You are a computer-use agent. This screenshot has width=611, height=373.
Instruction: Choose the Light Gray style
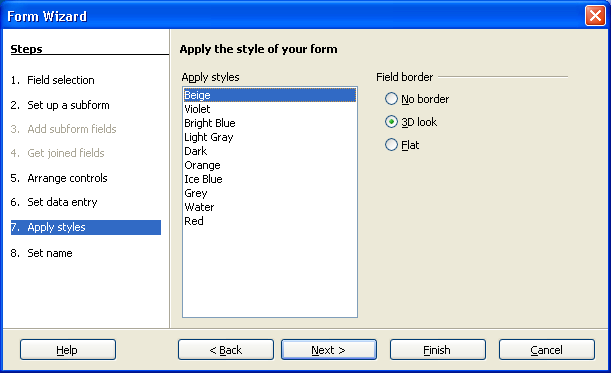tap(270, 137)
